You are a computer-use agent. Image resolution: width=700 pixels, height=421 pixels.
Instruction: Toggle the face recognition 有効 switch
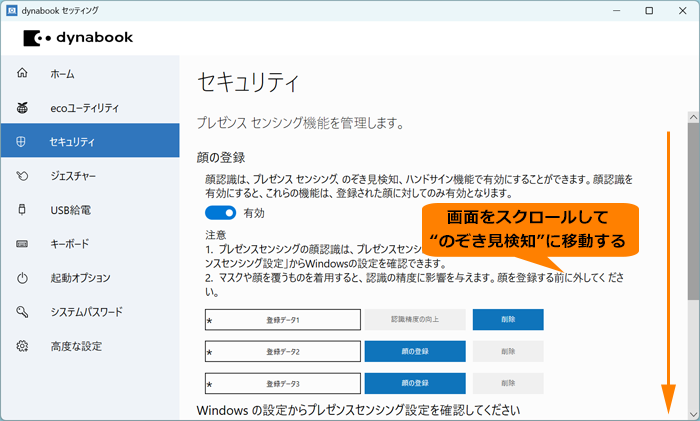tap(221, 213)
